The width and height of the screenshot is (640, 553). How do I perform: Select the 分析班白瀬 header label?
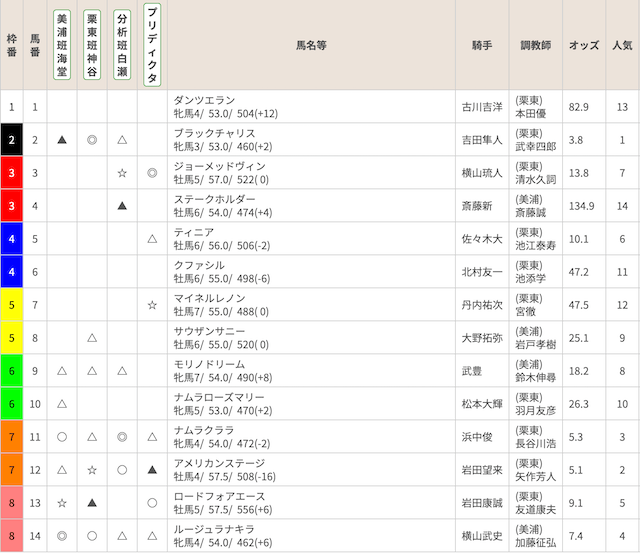click(x=122, y=45)
